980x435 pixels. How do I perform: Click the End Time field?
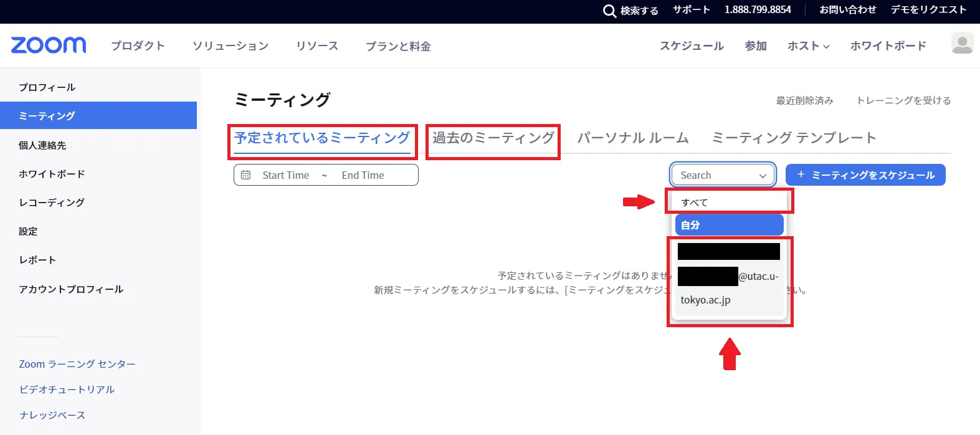[x=363, y=175]
